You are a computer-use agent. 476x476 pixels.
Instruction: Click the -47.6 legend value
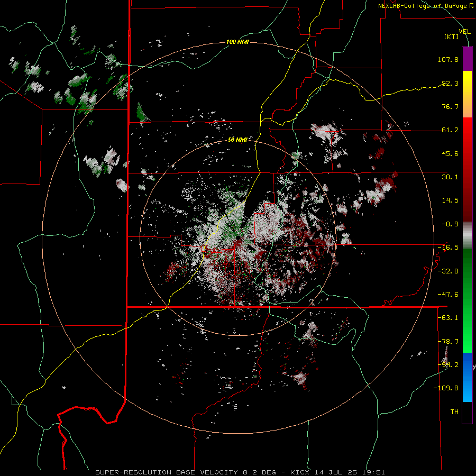448,295
